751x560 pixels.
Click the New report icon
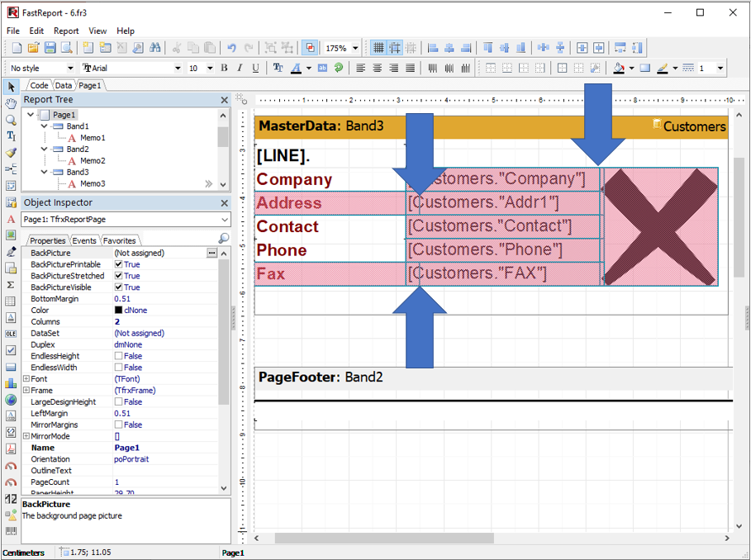pyautogui.click(x=17, y=48)
